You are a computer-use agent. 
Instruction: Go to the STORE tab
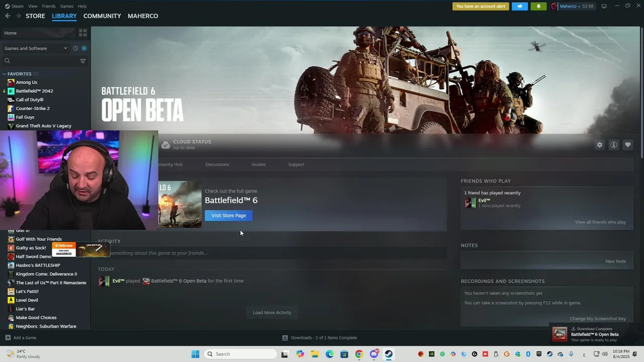pyautogui.click(x=35, y=16)
